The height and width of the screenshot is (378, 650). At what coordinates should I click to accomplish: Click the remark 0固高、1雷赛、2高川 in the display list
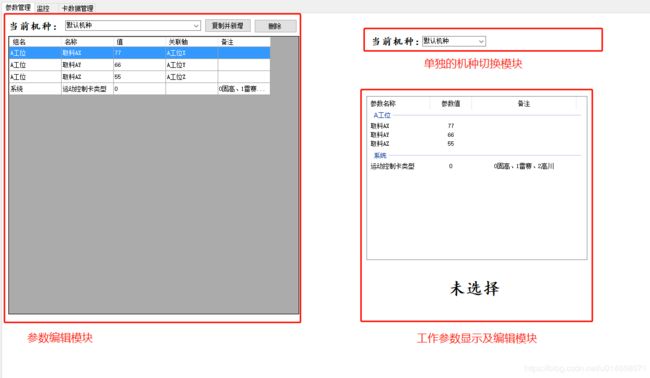pos(524,166)
